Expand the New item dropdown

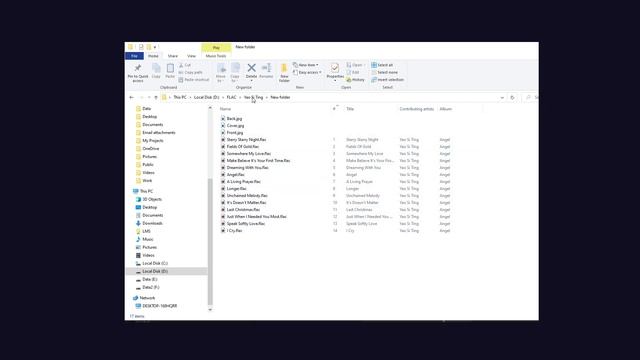pyautogui.click(x=317, y=65)
